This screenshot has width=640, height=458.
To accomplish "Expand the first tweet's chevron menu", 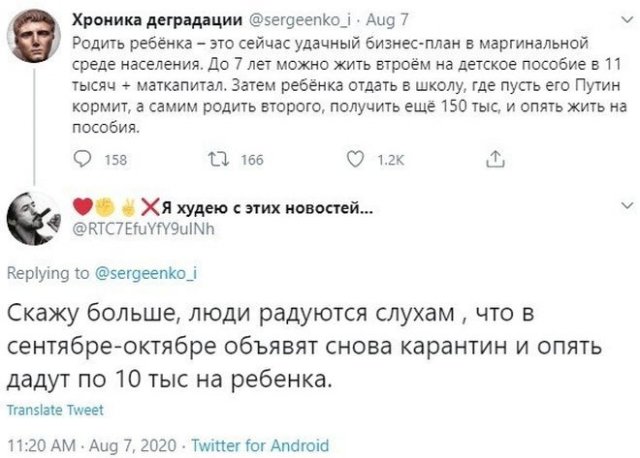I will click(626, 18).
